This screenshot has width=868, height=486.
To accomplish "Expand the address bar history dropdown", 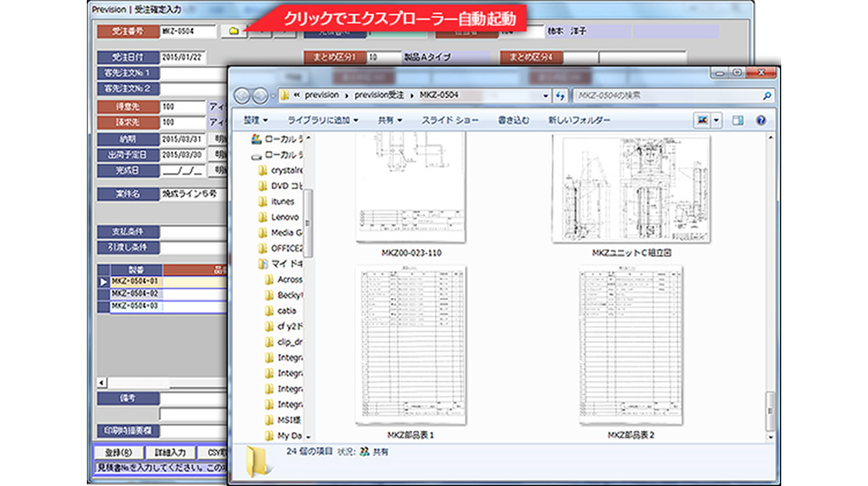I will [x=545, y=95].
